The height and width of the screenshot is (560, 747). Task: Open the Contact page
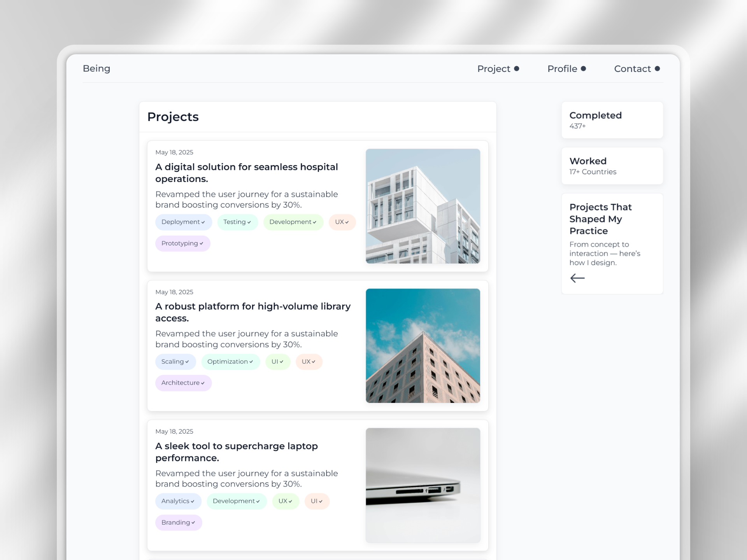(632, 68)
